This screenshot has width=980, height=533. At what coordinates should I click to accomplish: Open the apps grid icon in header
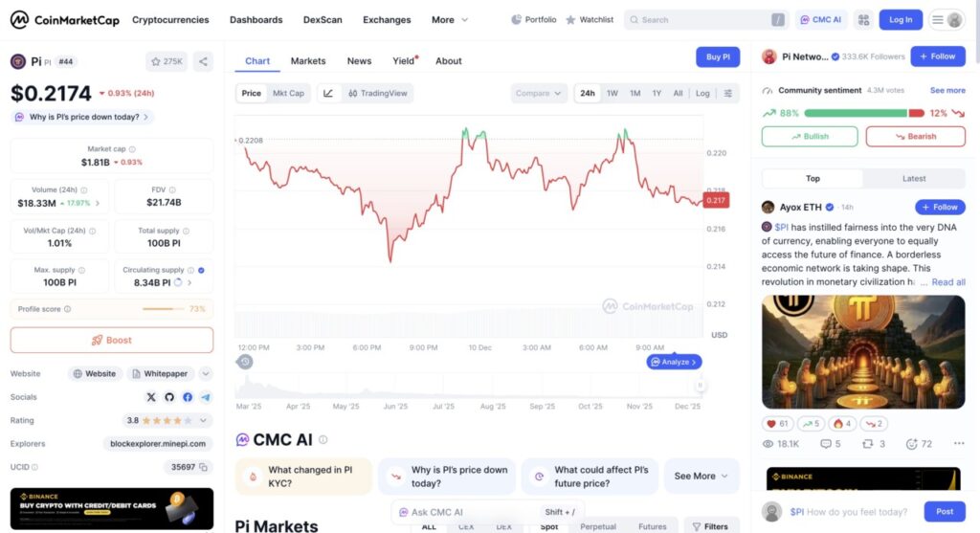click(x=863, y=19)
